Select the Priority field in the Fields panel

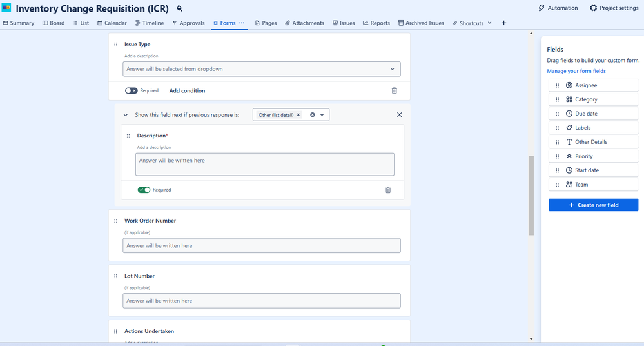[594, 156]
